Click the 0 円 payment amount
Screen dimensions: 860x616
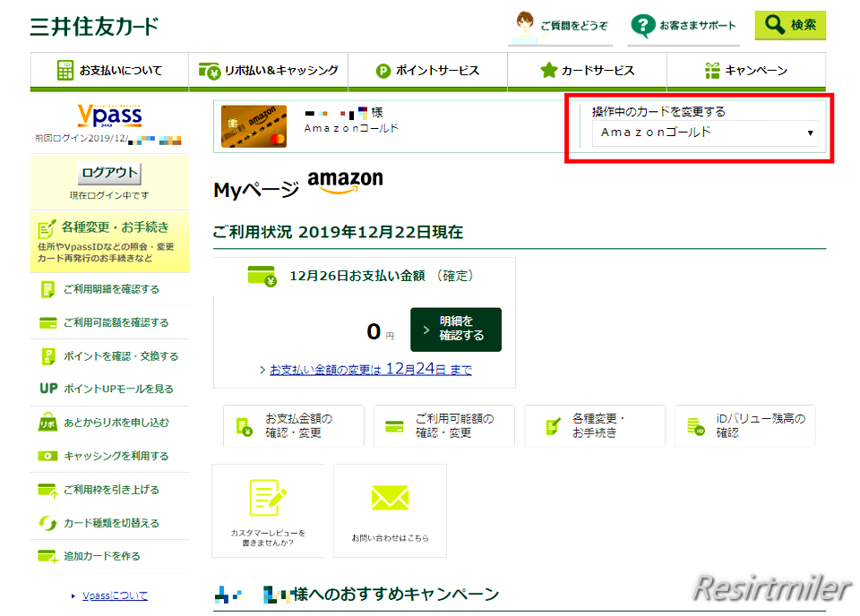[x=380, y=331]
